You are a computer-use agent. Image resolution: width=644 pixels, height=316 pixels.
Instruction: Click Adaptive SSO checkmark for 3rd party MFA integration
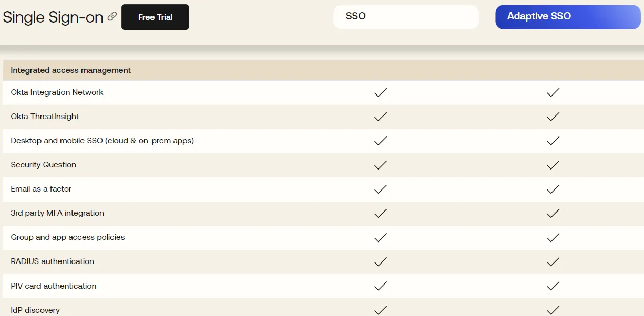point(553,213)
